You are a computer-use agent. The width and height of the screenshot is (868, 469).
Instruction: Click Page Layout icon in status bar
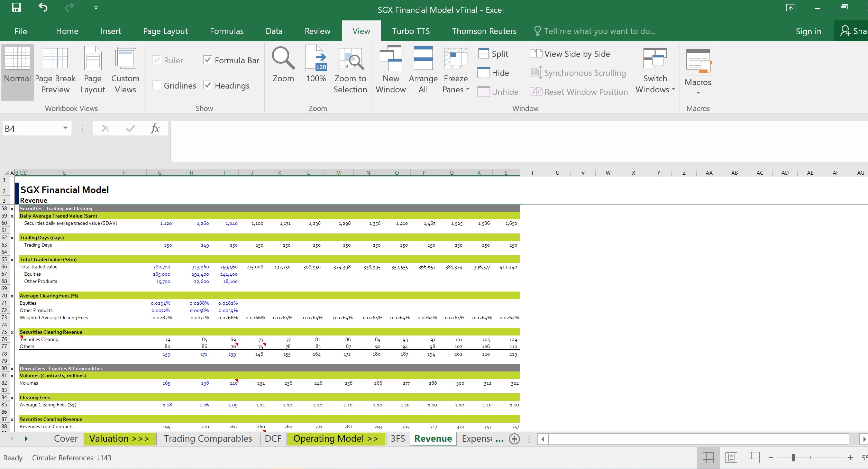[x=731, y=458]
